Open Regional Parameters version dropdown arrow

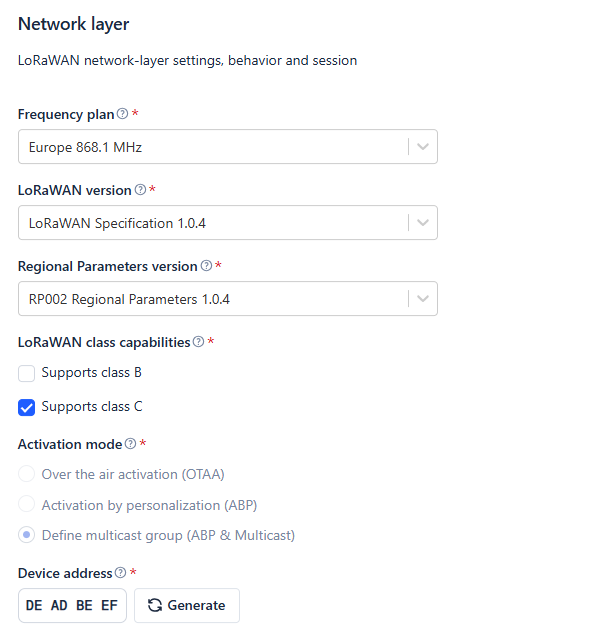coord(422,299)
